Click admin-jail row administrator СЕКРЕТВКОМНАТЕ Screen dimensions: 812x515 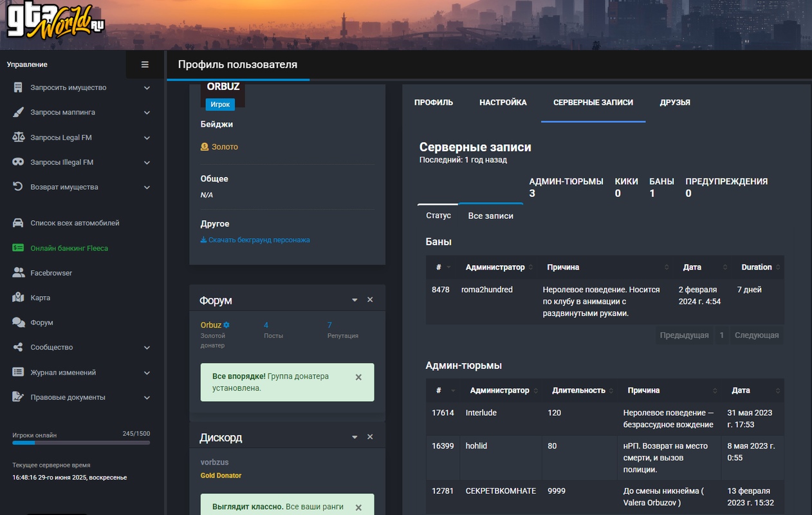pyautogui.click(x=501, y=491)
